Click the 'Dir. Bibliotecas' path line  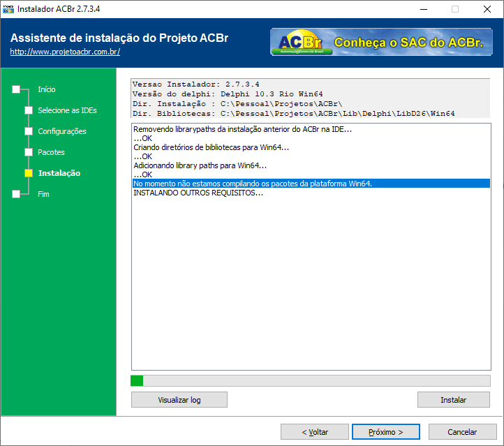point(293,114)
